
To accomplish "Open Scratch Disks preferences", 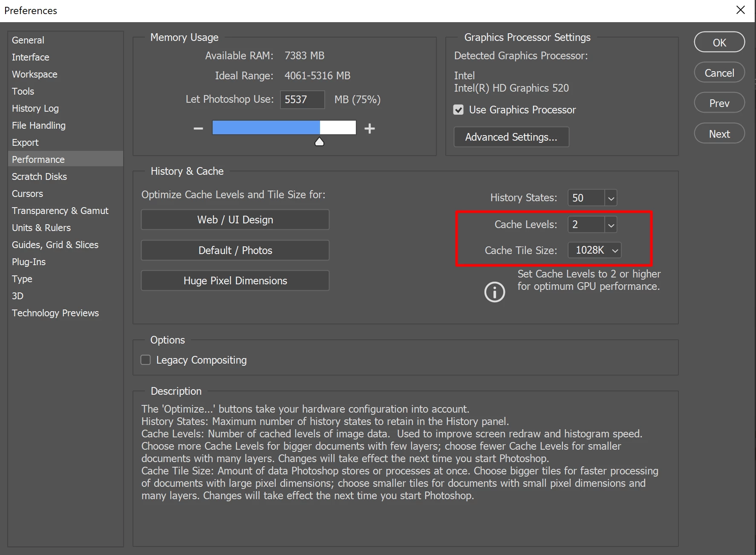I will (65, 176).
